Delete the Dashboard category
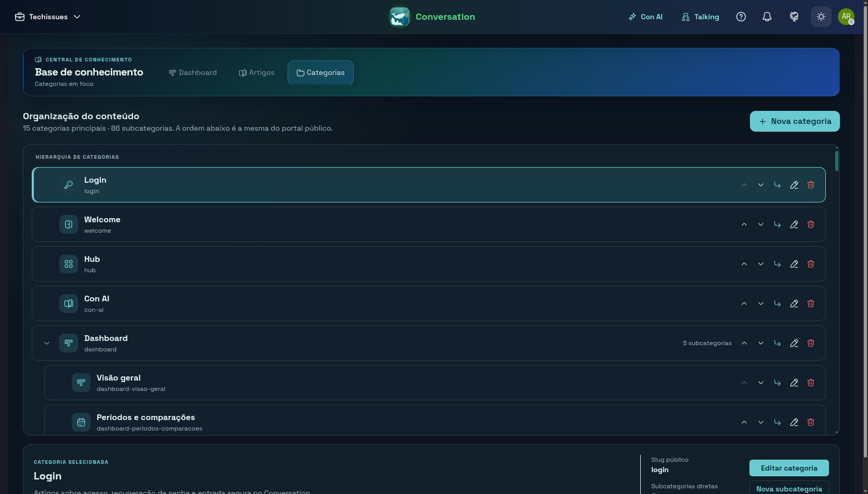868x494 pixels. click(811, 343)
